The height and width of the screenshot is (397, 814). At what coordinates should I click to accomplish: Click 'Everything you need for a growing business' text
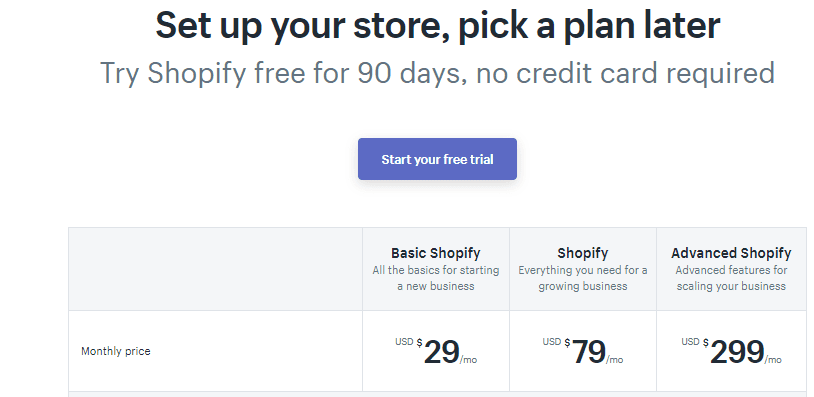click(x=582, y=278)
